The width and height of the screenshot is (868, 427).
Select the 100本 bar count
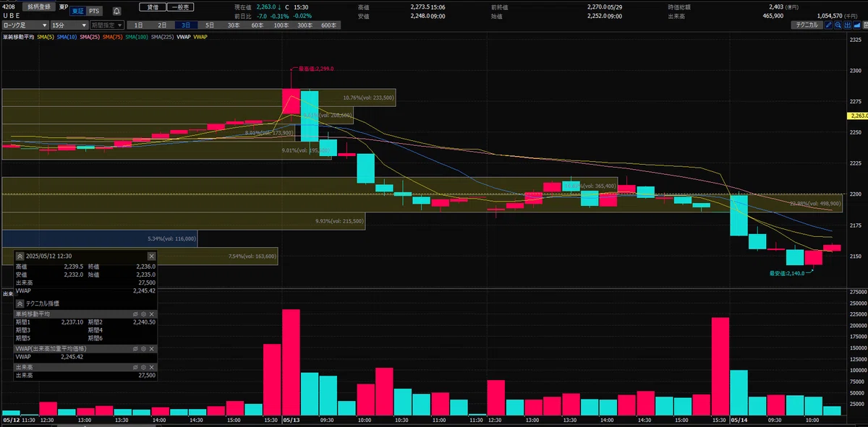coord(281,25)
